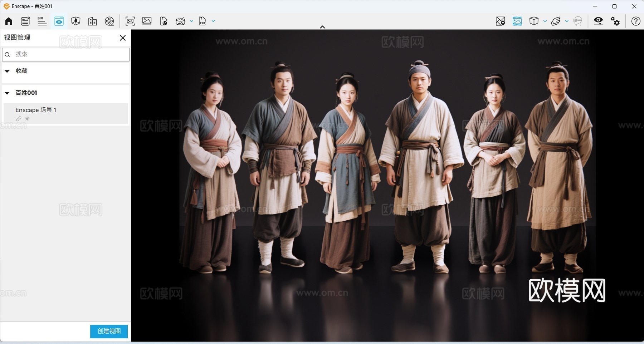644x344 pixels.
Task: Collapse the toolbar with the up chevron
Action: (x=322, y=27)
